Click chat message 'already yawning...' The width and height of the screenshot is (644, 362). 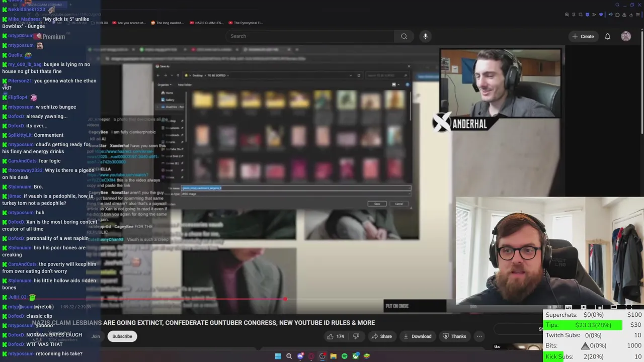tap(47, 117)
